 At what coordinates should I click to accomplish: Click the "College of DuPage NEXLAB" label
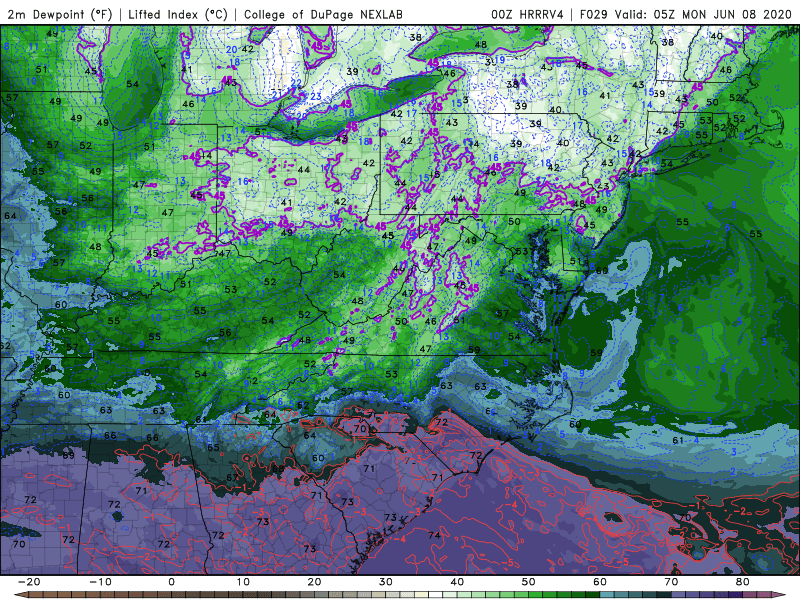tap(323, 15)
